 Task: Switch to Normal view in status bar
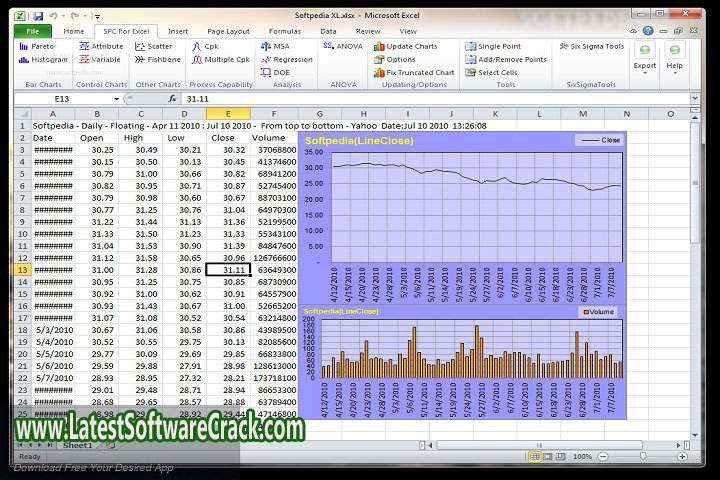coord(534,457)
